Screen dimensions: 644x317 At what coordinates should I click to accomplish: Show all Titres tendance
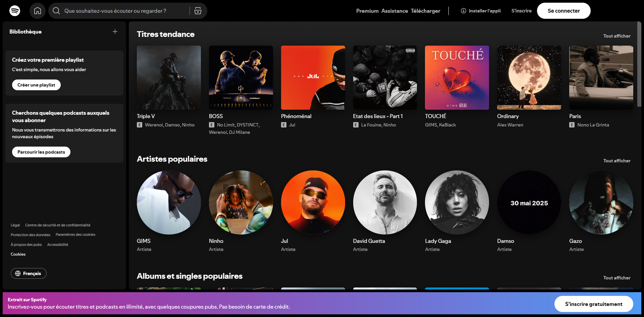617,36
